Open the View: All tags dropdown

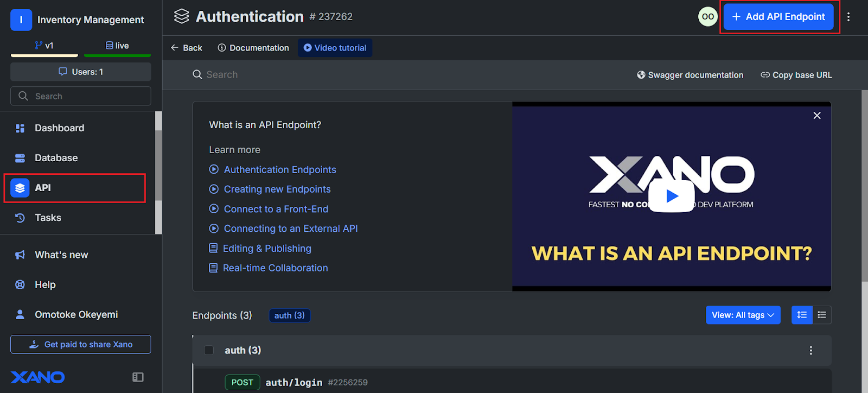point(743,315)
